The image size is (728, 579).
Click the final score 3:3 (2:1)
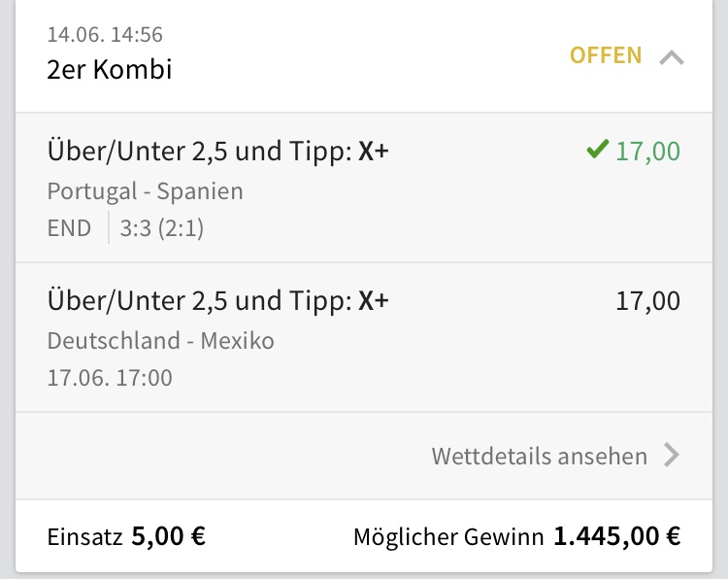click(x=162, y=228)
